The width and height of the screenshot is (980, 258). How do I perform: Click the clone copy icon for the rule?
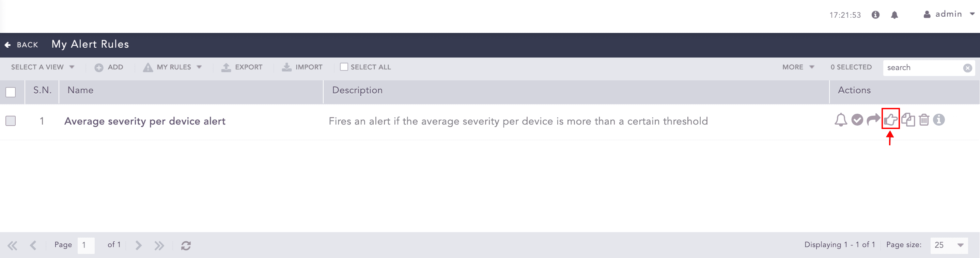908,120
